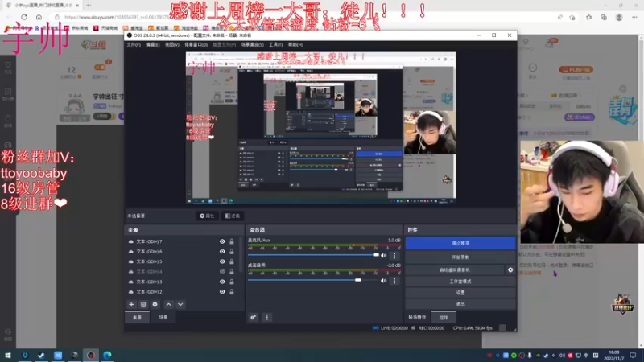Click 退出 button in controls
Screen dimensions: 644x362
click(460, 304)
